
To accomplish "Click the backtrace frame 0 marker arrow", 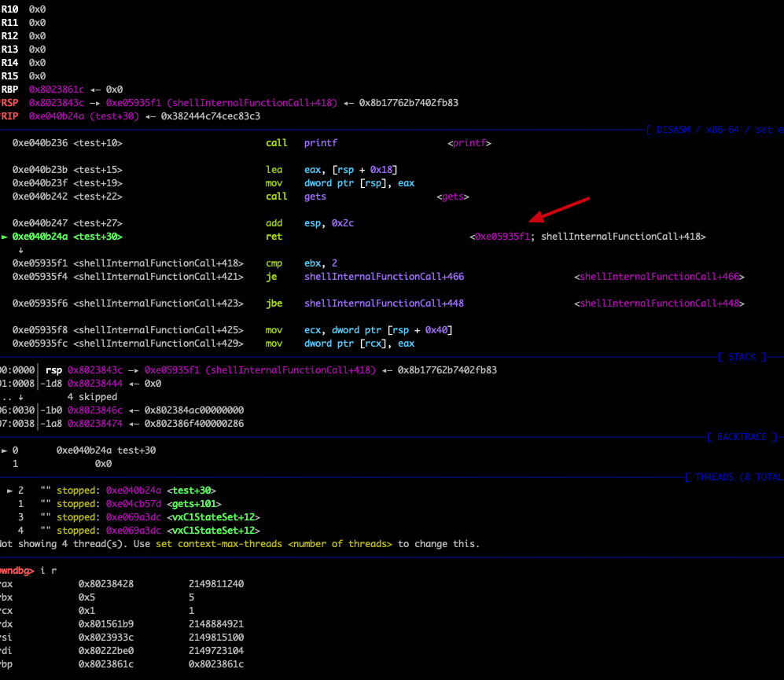I will [x=4, y=450].
